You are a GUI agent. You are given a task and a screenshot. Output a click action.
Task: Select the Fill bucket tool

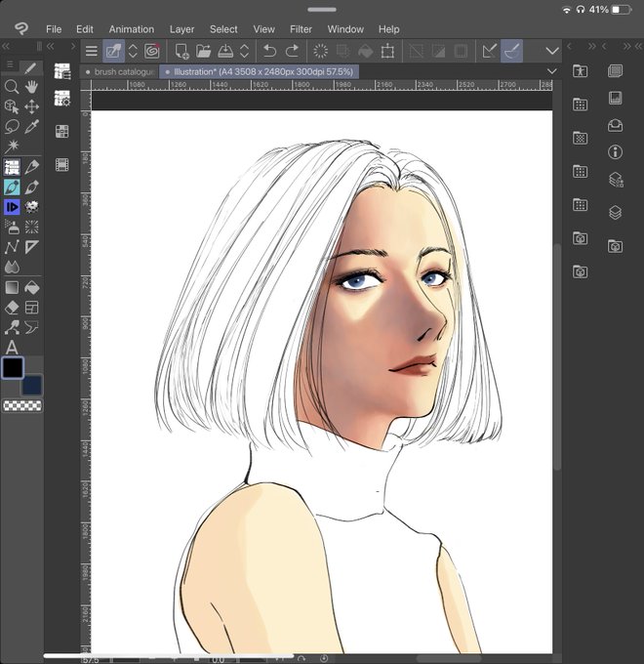[32, 287]
